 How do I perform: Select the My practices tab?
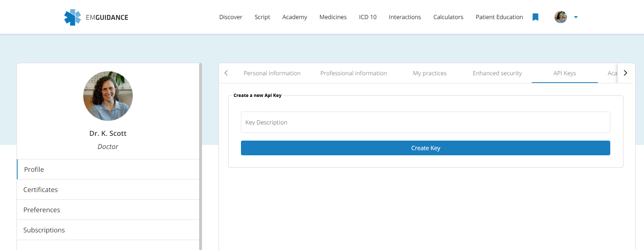[429, 73]
